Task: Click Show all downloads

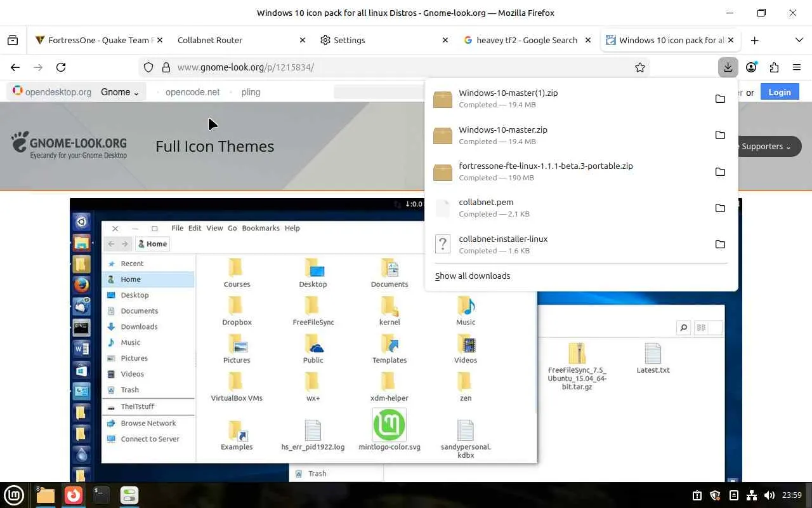Action: [473, 276]
